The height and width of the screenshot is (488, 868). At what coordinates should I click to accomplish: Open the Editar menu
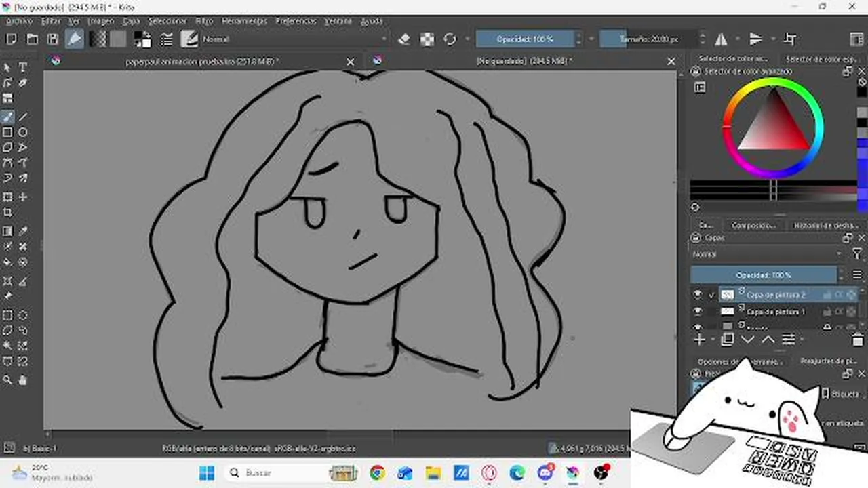pyautogui.click(x=51, y=21)
